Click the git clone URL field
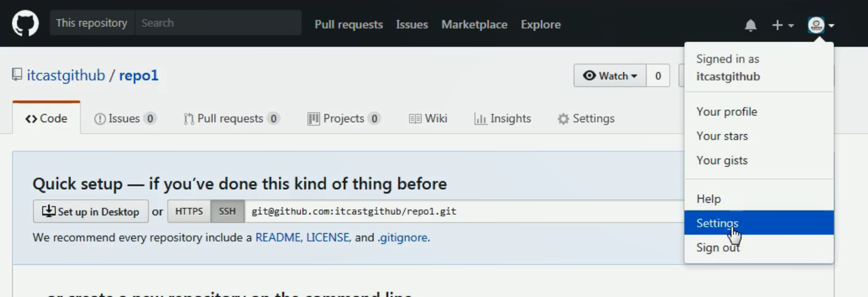This screenshot has width=868, height=297. [464, 211]
